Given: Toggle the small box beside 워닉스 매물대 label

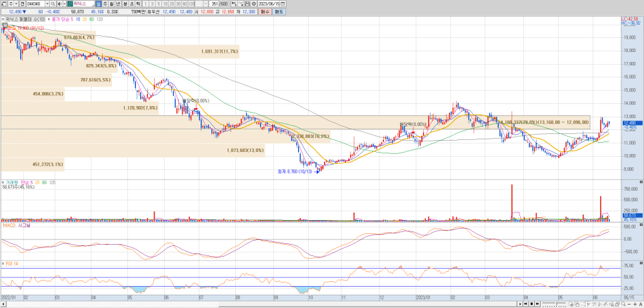Looking at the screenshot, I should 3,19.
